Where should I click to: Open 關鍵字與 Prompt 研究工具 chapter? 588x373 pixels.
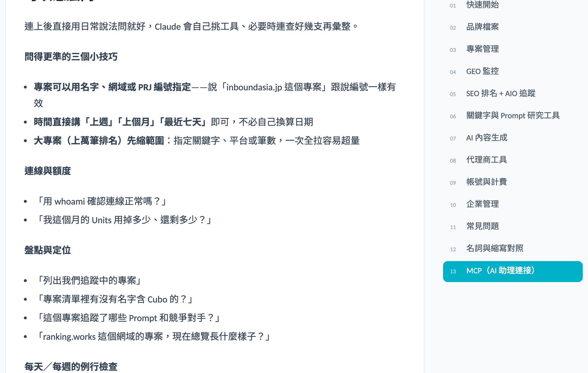(513, 116)
